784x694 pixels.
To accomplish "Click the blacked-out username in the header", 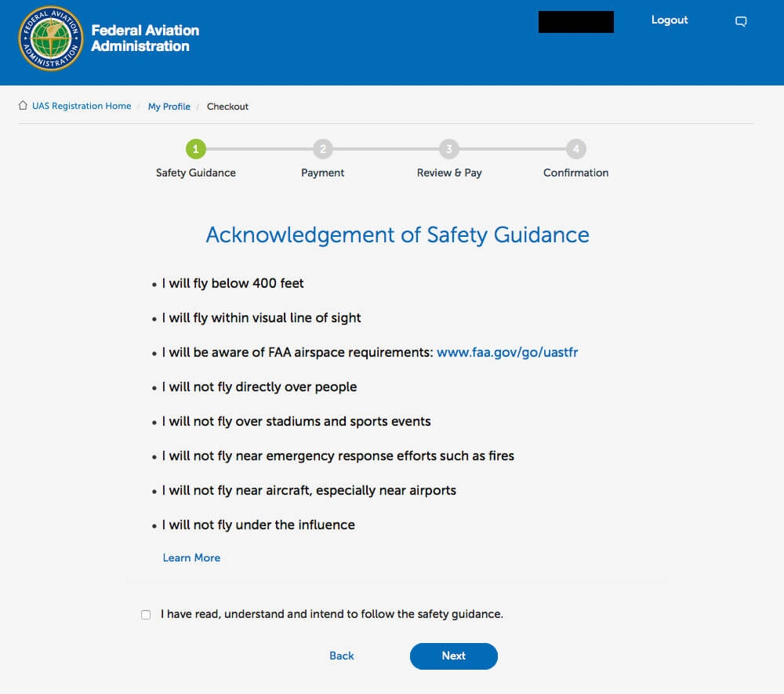I will tap(576, 22).
